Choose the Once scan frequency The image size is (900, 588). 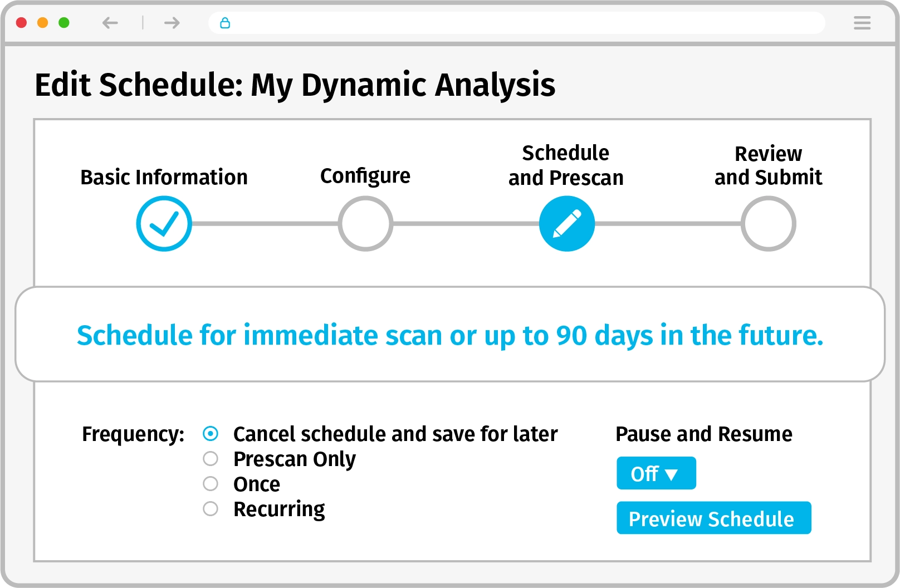click(211, 484)
